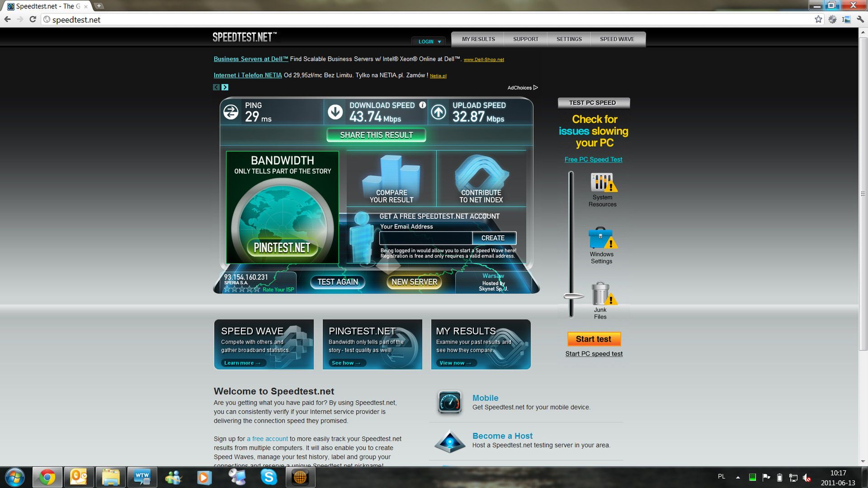Viewport: 868px width, 488px height.
Task: Click the ping icon in results panel
Action: 231,112
